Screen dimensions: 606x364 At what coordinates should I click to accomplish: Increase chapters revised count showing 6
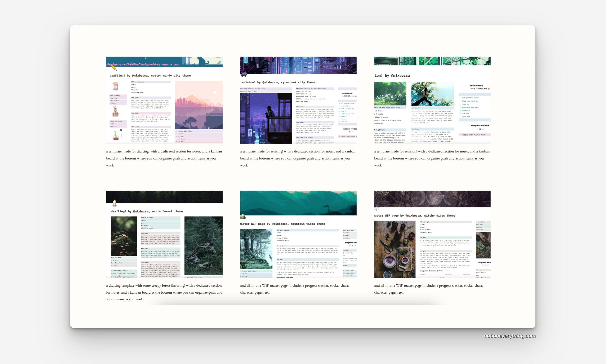point(483,129)
